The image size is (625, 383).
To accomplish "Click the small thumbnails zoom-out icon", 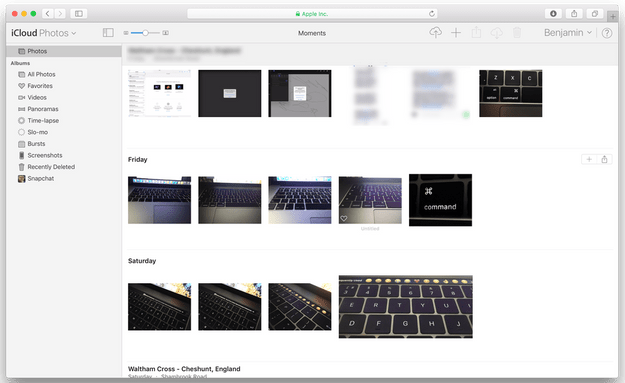I will pos(126,33).
